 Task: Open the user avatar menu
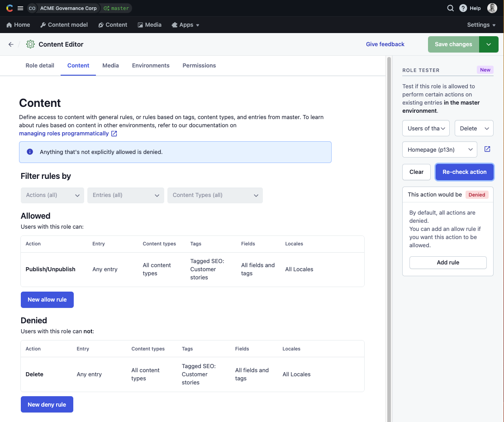492,8
